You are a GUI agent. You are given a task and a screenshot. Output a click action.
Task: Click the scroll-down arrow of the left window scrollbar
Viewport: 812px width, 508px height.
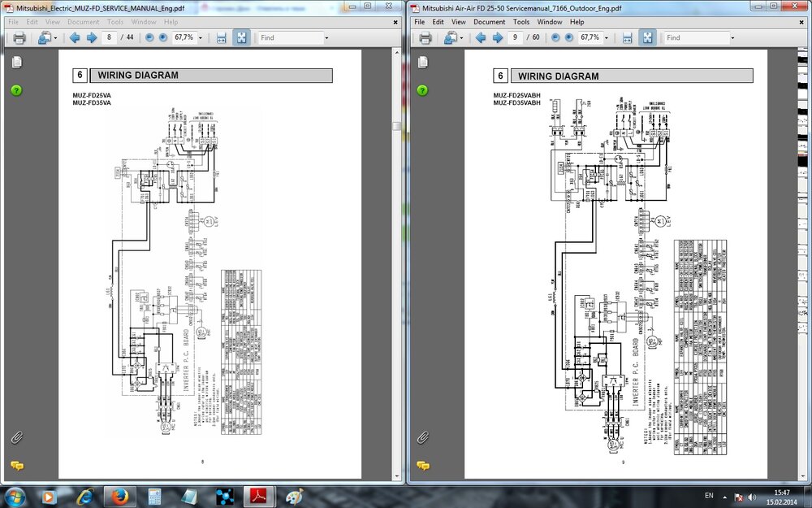pos(396,477)
